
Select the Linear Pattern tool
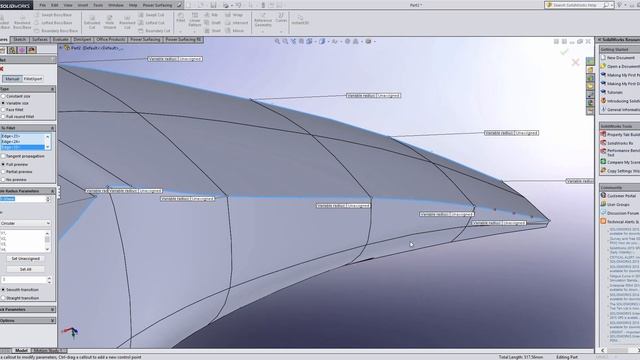(x=195, y=19)
